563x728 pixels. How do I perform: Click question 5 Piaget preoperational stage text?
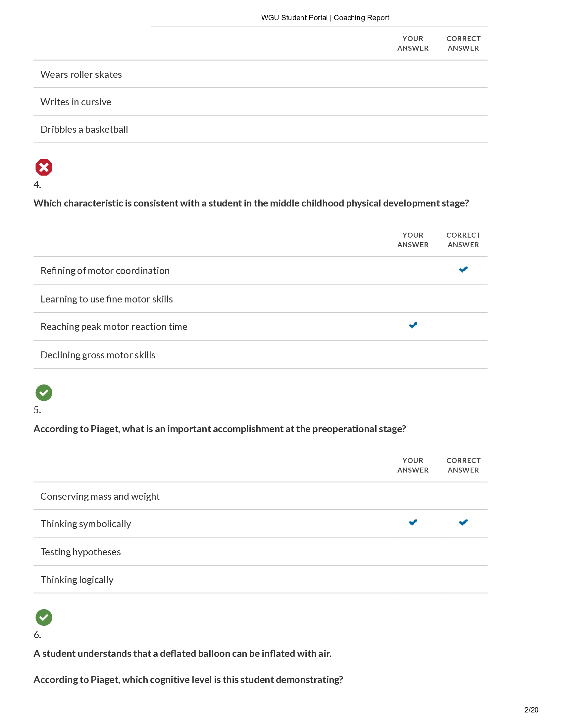(220, 429)
